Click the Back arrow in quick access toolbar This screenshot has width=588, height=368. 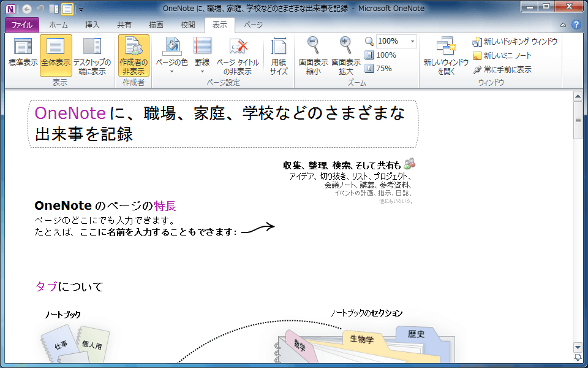click(26, 9)
